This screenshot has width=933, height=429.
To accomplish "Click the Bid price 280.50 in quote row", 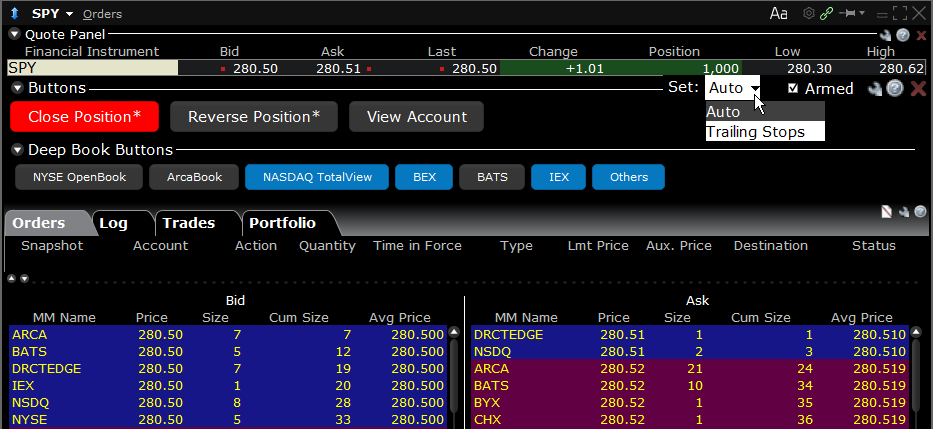I will click(x=255, y=68).
